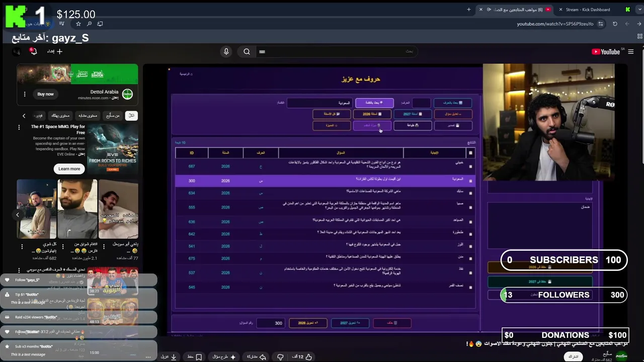
Task: Check row 642 checkbox in results table
Action: [x=470, y=234]
